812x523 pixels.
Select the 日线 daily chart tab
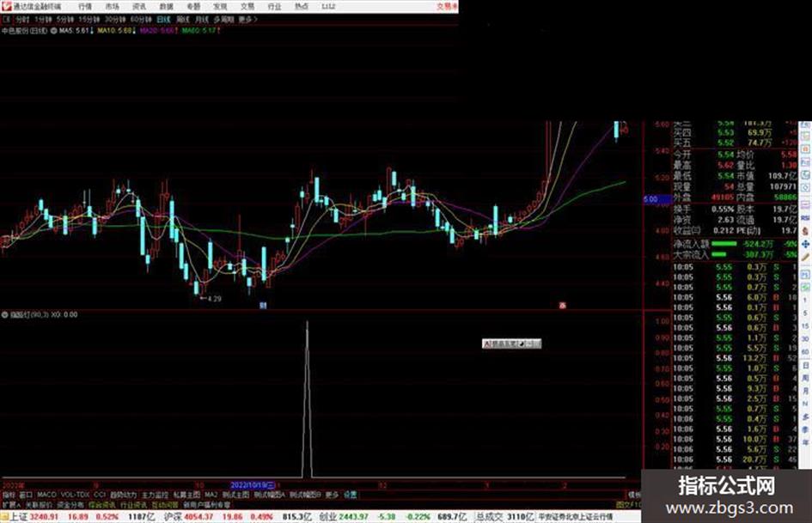[163, 20]
